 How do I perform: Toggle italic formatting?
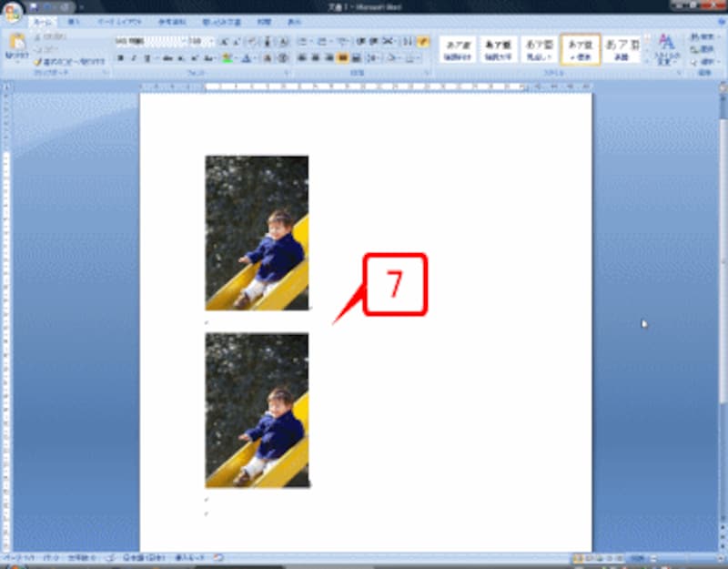(134, 58)
